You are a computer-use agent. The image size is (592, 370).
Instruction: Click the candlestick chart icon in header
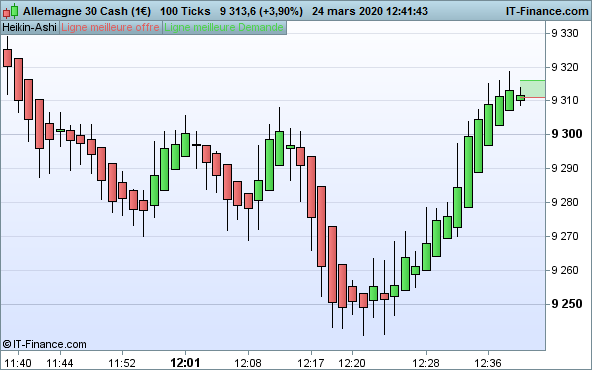(x=10, y=11)
